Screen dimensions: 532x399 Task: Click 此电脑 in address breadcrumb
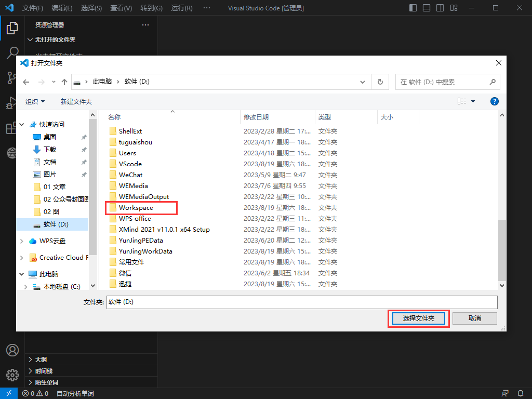pos(102,82)
